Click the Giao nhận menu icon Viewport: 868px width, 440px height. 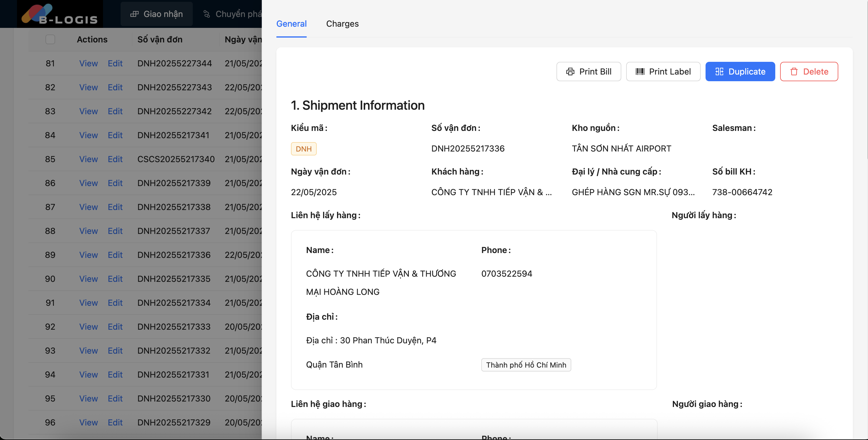[135, 14]
